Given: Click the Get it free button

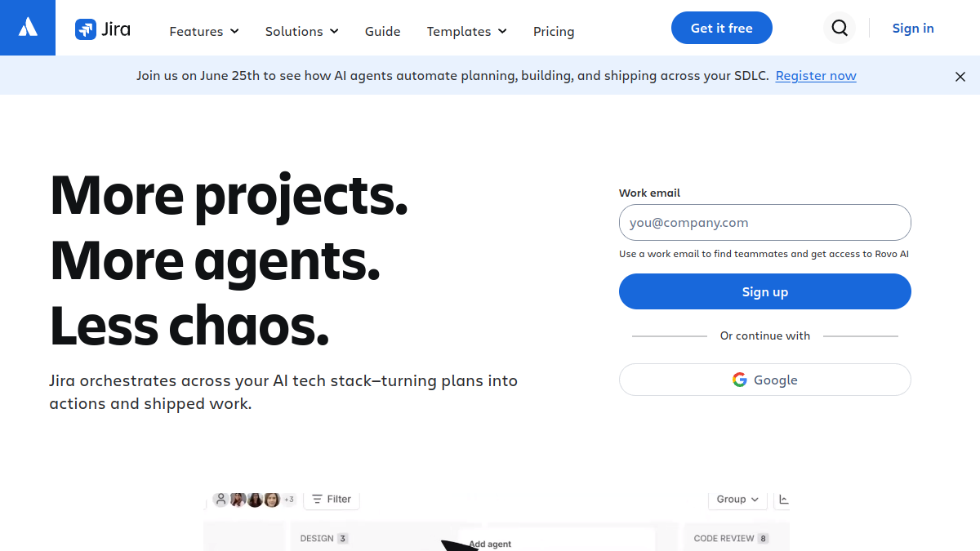Looking at the screenshot, I should [722, 28].
